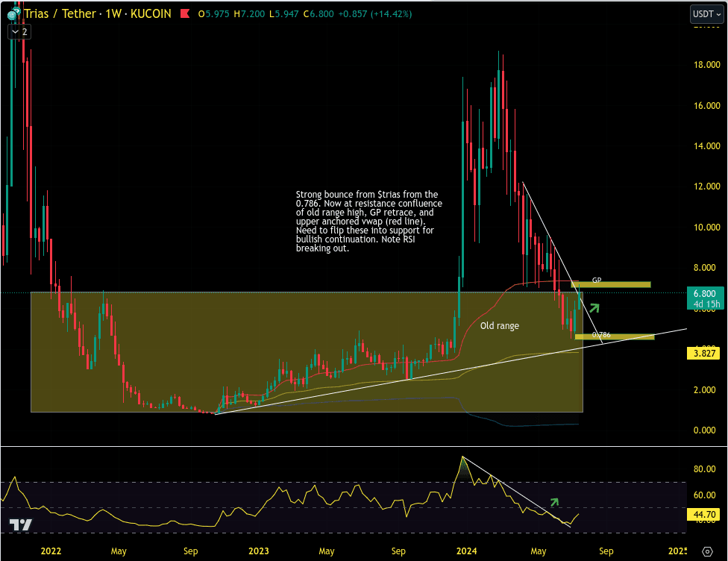This screenshot has width=728, height=561.
Task: Click the Strong bounce from $trias note
Action: [x=369, y=221]
